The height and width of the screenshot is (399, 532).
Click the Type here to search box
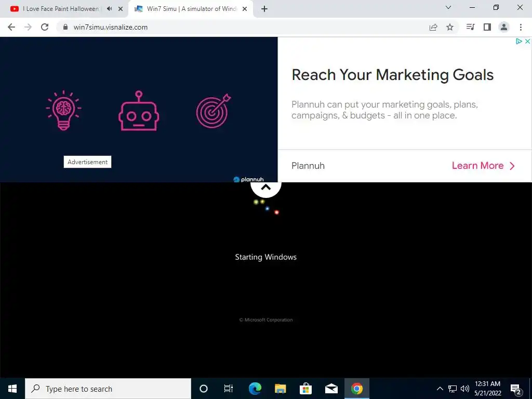(108, 389)
